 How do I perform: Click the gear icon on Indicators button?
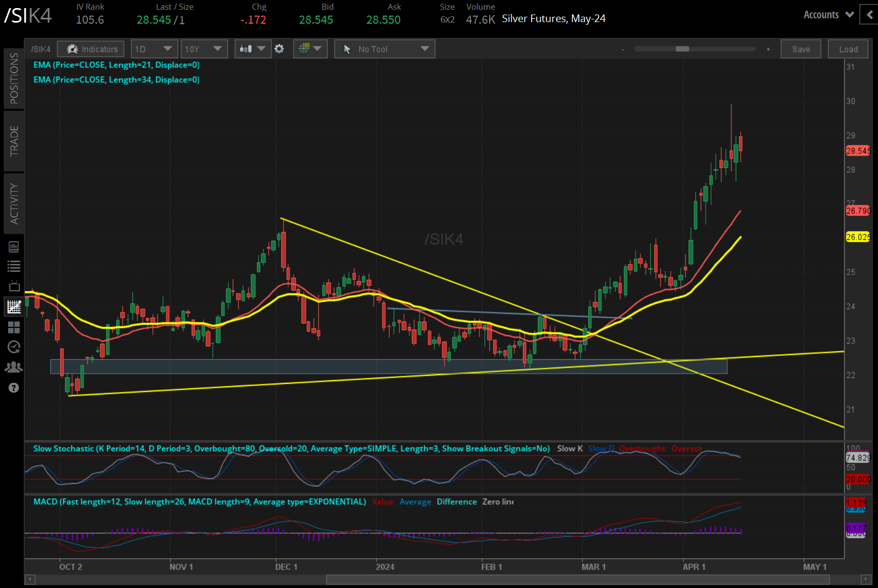point(73,49)
